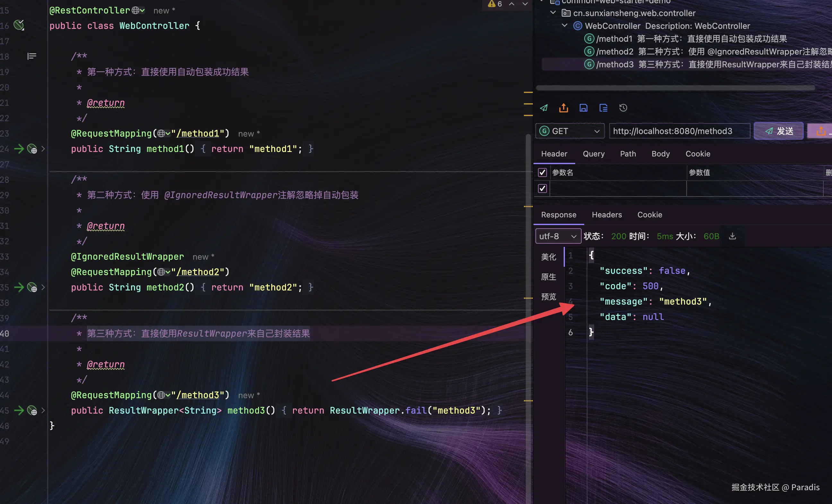Click the horizontal scrollbar under API tree
832x504 pixels.
pyautogui.click(x=675, y=88)
